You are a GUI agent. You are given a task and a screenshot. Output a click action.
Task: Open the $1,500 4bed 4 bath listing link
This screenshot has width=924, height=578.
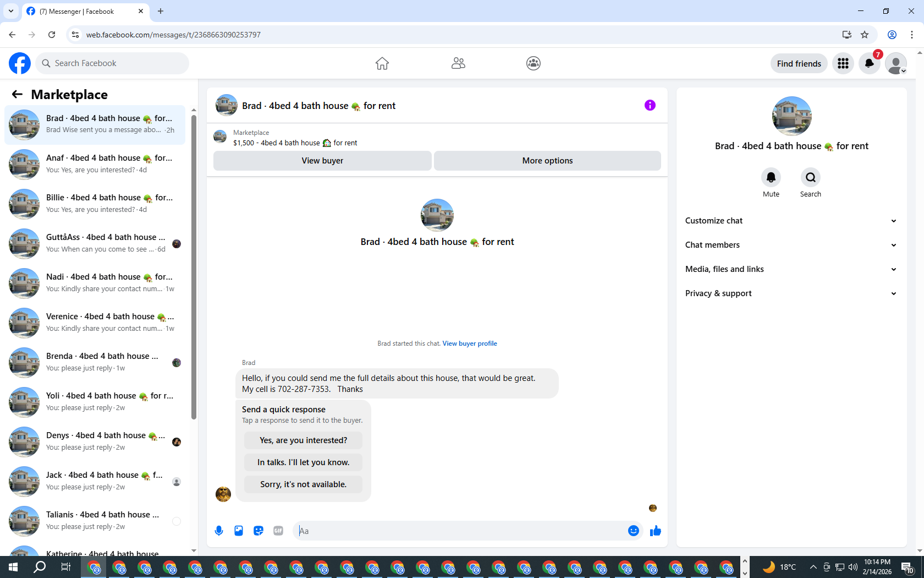tap(295, 143)
